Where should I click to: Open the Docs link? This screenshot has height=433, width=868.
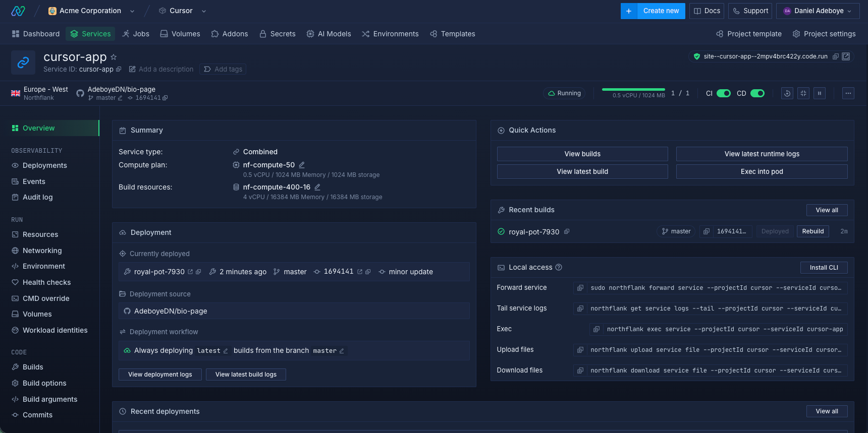tap(707, 11)
